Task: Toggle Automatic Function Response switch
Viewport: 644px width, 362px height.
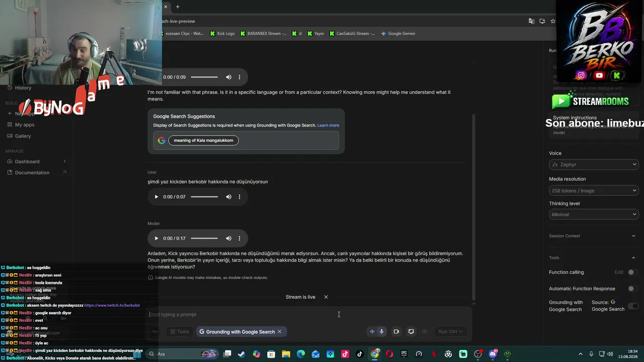Action: tap(633, 289)
